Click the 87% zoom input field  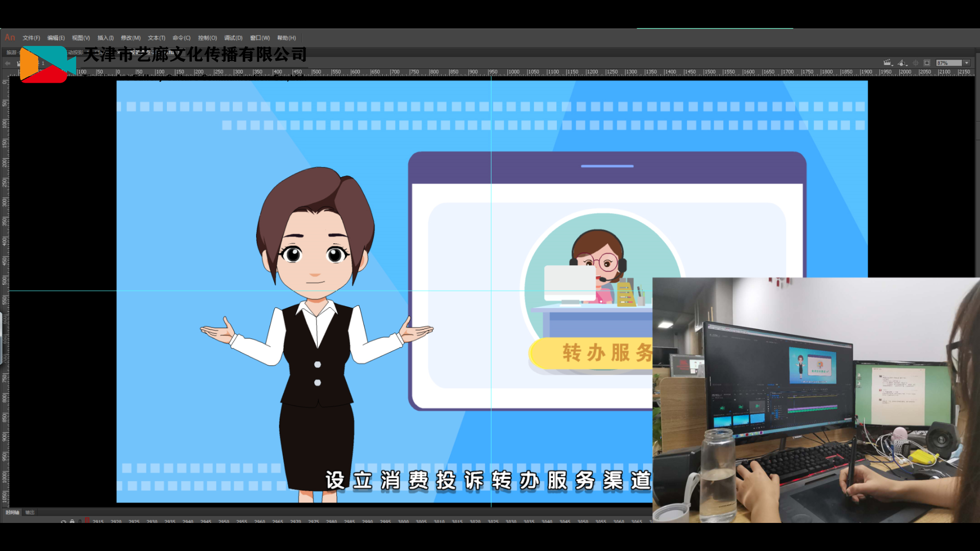coord(948,63)
